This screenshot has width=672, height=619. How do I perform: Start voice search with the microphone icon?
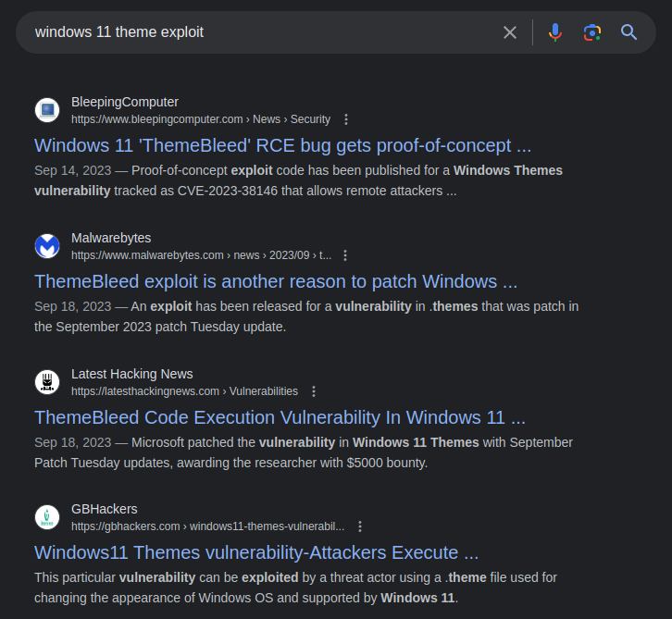(554, 32)
